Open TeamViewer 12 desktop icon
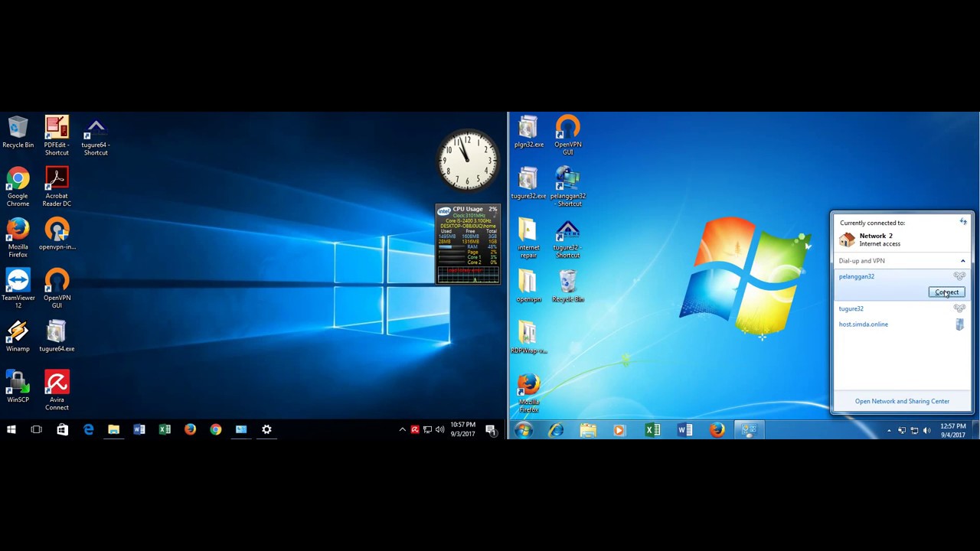 click(18, 289)
